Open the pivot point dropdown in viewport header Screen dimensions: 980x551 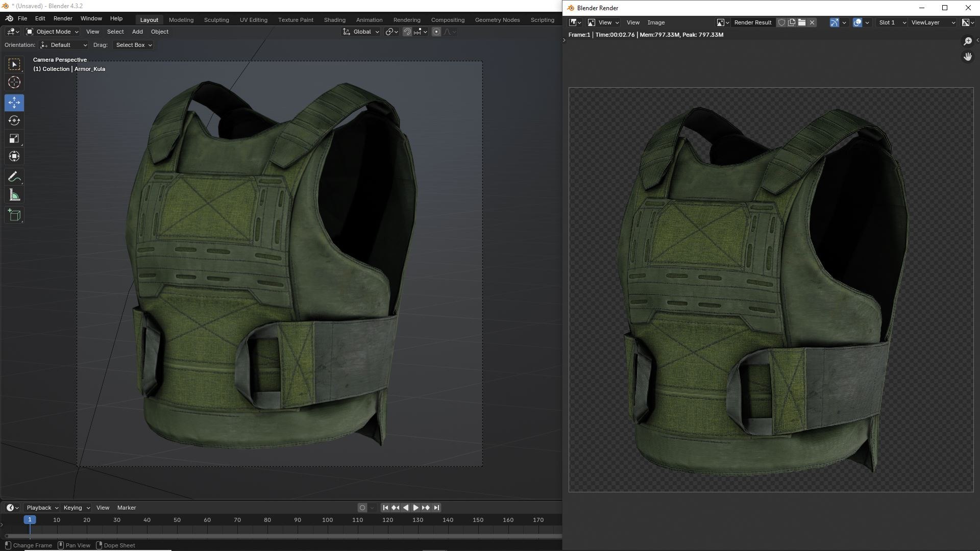coord(391,32)
